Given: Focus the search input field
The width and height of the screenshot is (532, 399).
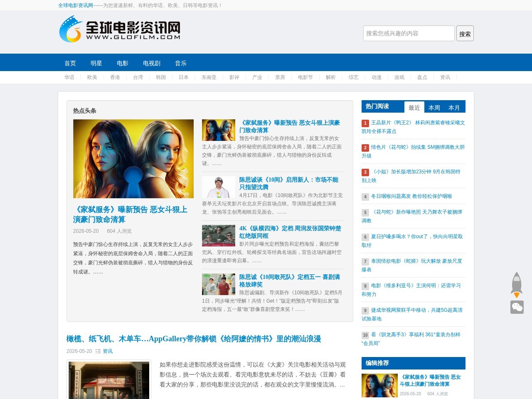Looking at the screenshot, I should click(409, 33).
